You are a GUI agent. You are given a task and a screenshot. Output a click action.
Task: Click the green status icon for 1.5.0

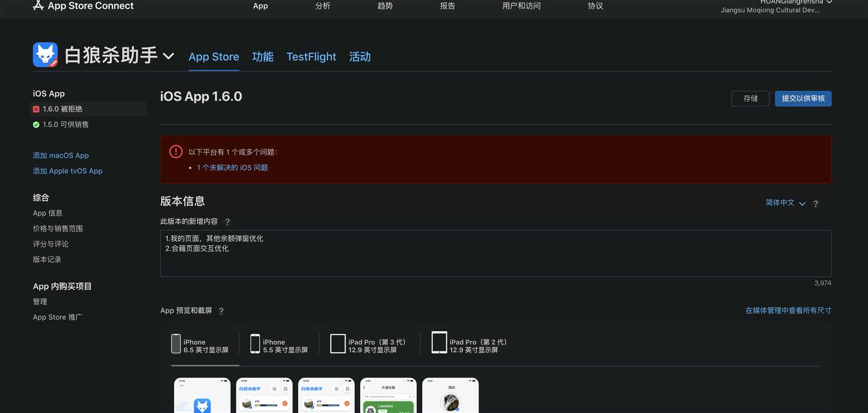tap(36, 125)
